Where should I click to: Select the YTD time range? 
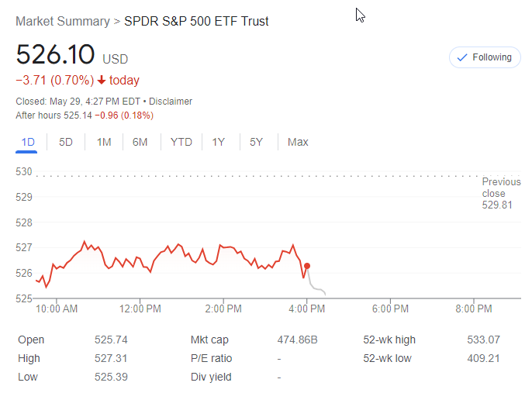pos(181,142)
